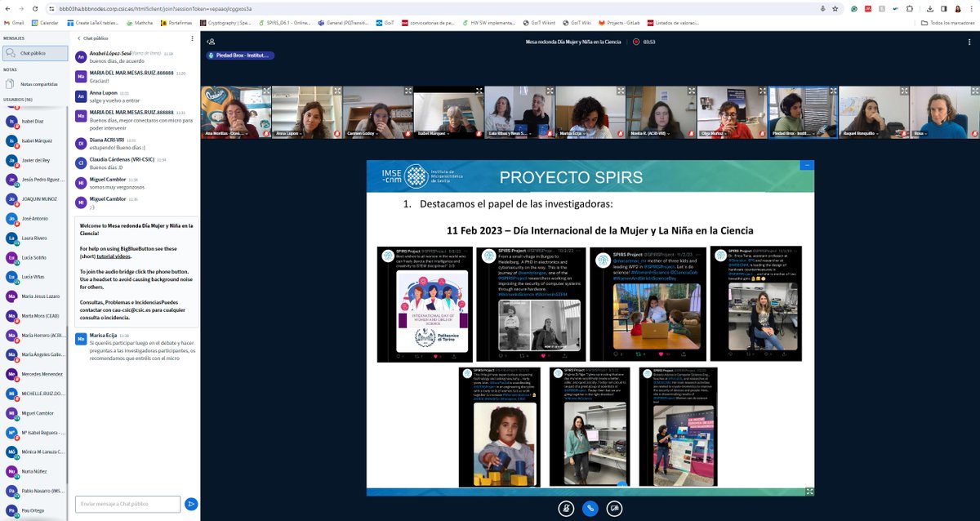
Task: Toggle the bookmark star for this page
Action: tap(835, 8)
